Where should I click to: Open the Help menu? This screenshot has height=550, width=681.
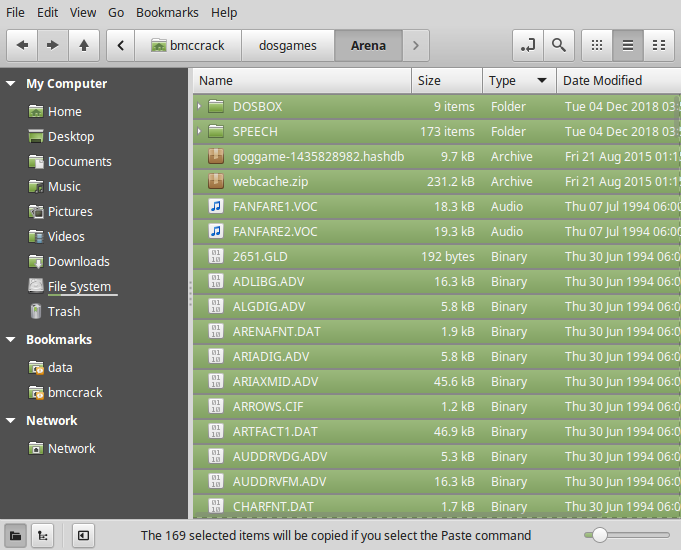[224, 13]
